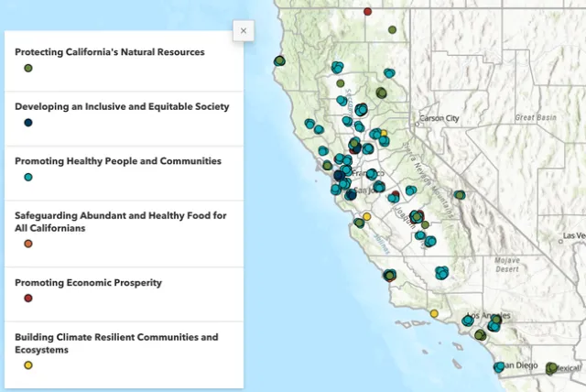Click the teal marker on the far north coast

point(280,61)
